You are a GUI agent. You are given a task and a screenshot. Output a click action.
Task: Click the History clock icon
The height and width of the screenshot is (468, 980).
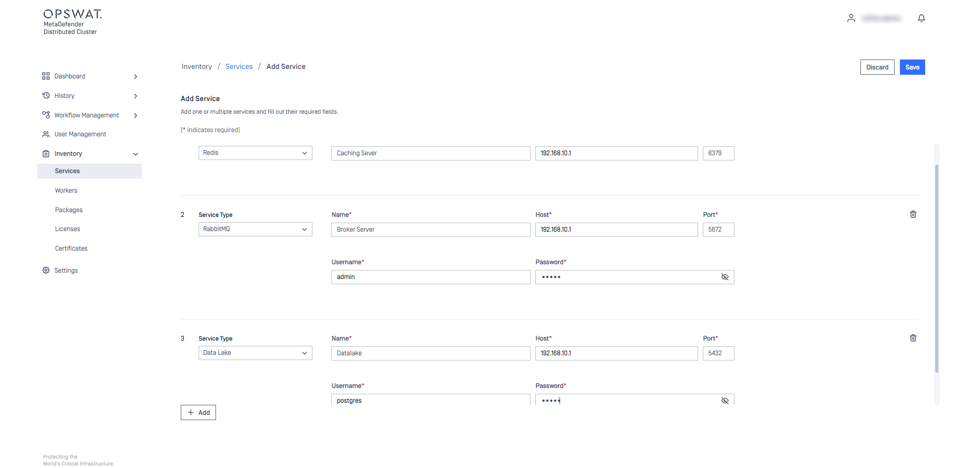click(46, 96)
